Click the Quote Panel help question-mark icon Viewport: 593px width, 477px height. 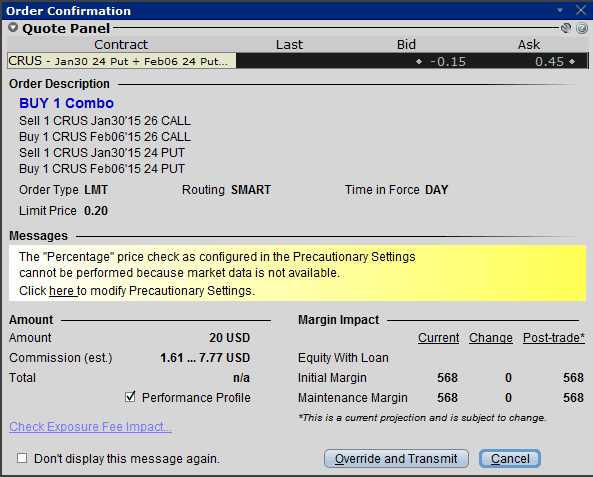582,28
